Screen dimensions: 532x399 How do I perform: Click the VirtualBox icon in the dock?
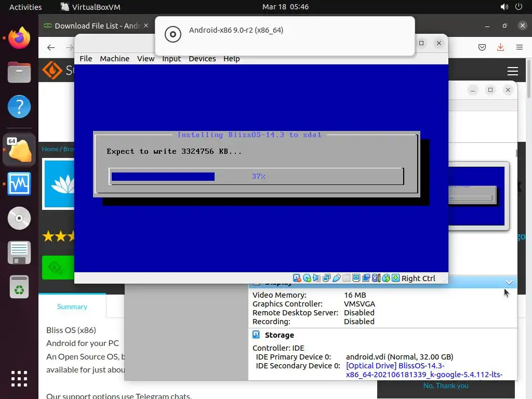tap(19, 150)
